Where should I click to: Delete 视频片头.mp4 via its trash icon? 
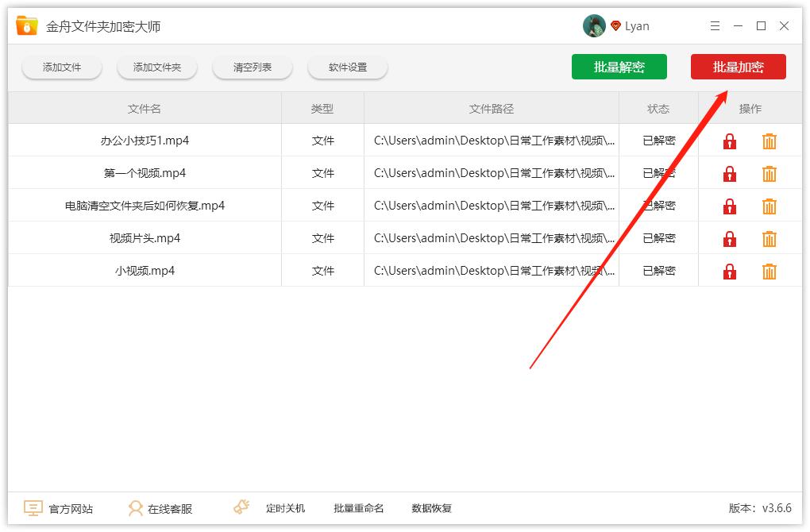[769, 237]
